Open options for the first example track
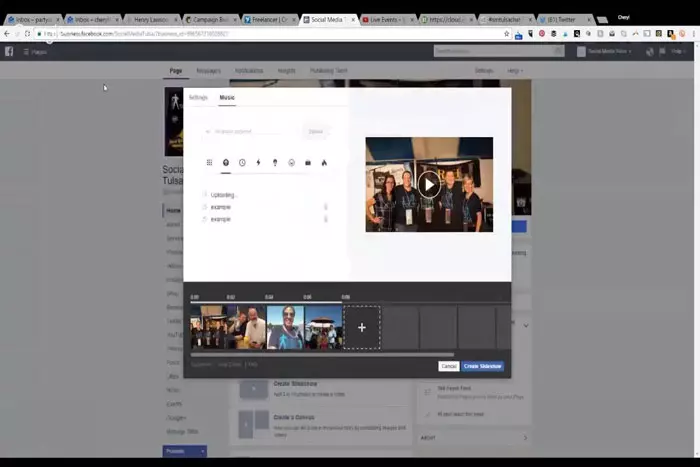The height and width of the screenshot is (467, 700). click(325, 207)
